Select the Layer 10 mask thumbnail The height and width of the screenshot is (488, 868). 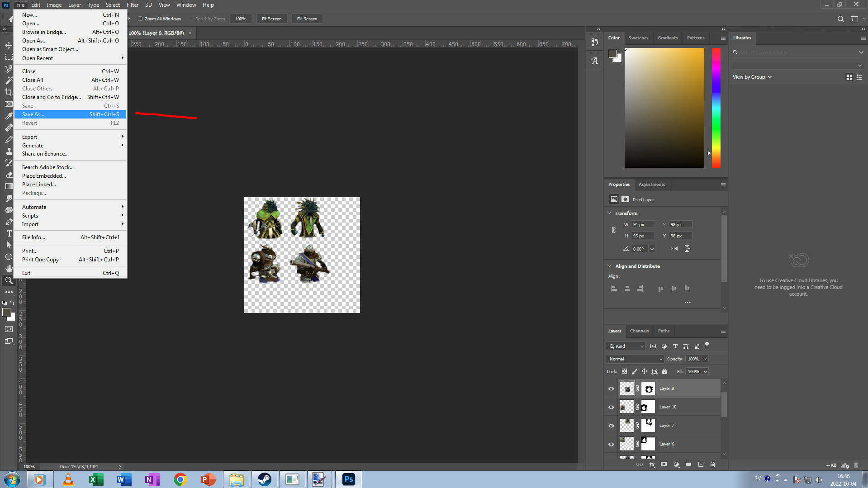(648, 407)
